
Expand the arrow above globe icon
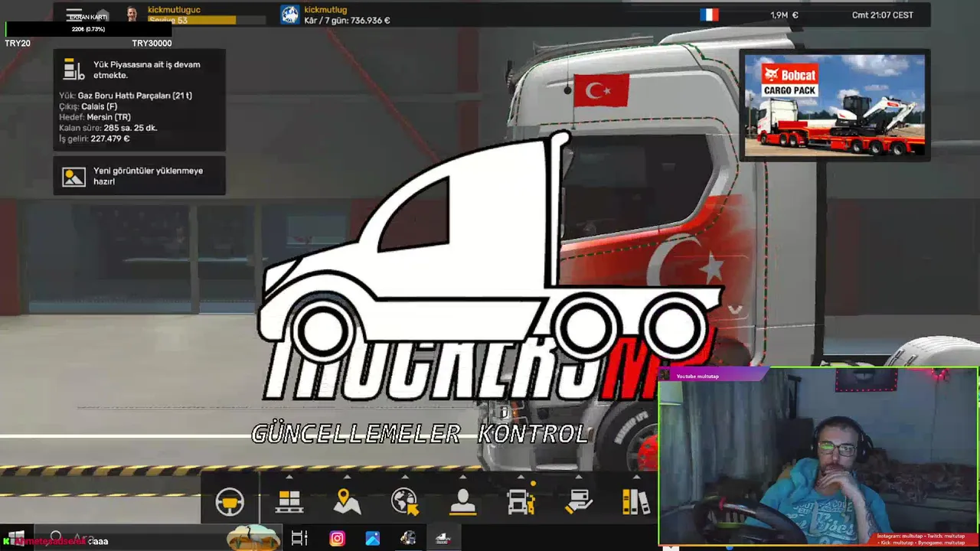(x=404, y=478)
